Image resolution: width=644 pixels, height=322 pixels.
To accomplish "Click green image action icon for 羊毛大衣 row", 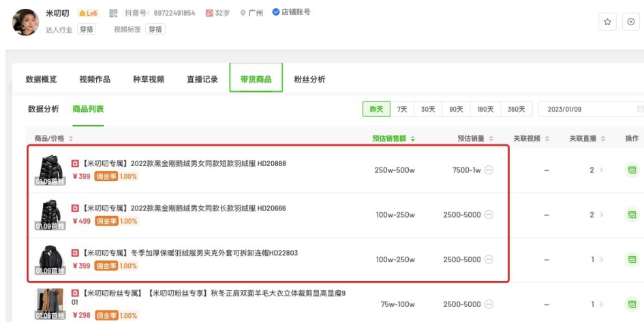I will pos(632,304).
